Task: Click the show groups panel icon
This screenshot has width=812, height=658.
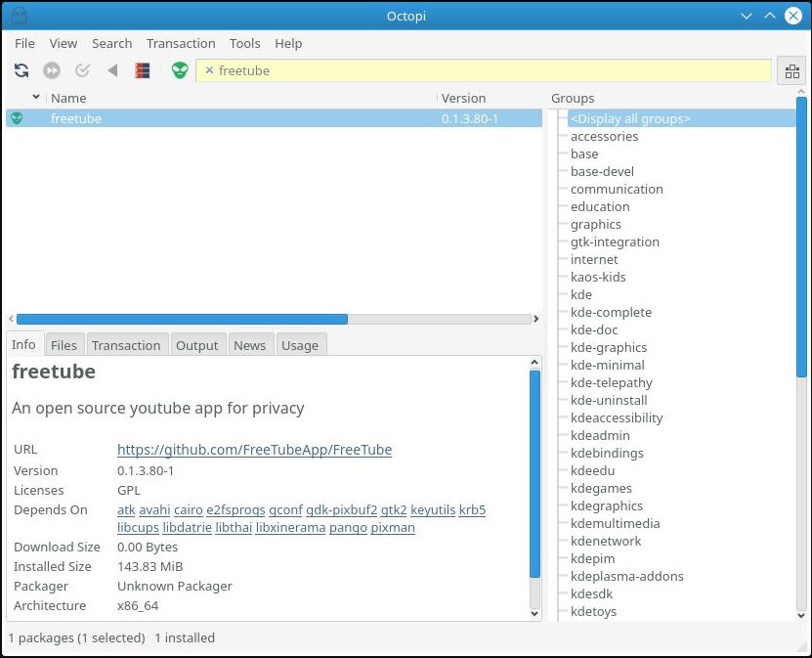Action: point(791,70)
